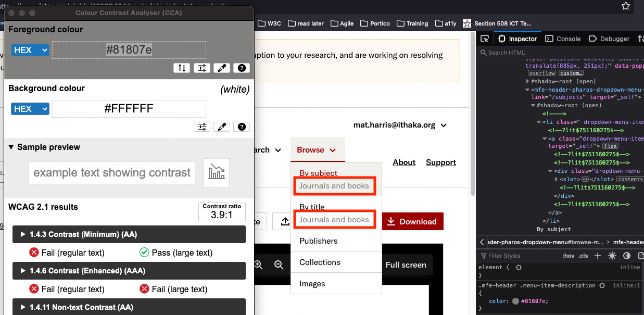Viewport: 644px width, 315px height.
Task: Click the red Download button
Action: [413, 221]
